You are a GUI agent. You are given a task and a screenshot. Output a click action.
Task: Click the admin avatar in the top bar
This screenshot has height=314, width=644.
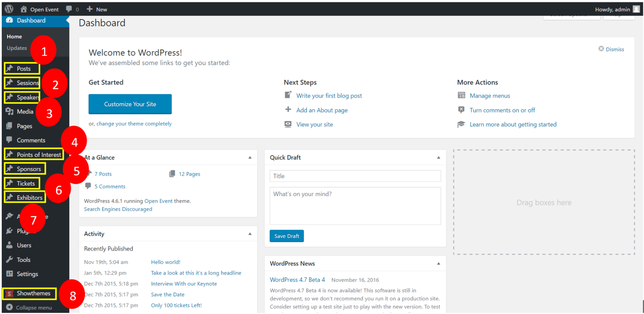(x=636, y=9)
